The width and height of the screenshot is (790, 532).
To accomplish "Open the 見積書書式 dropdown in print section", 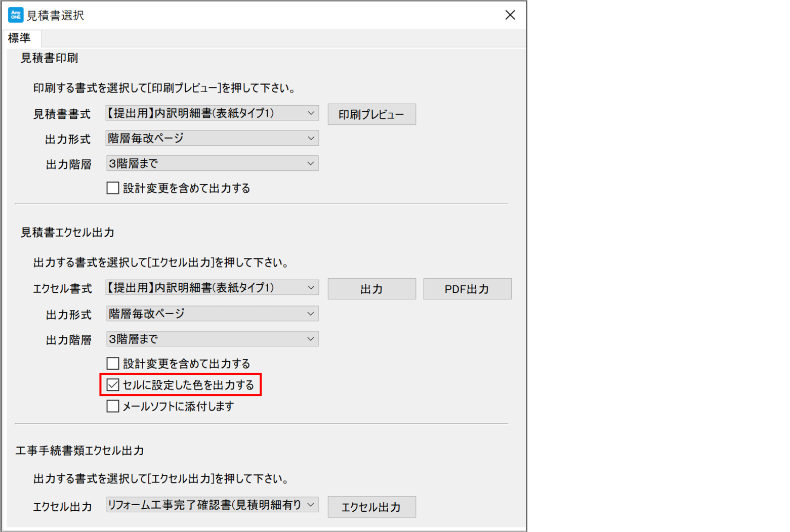I will point(212,113).
